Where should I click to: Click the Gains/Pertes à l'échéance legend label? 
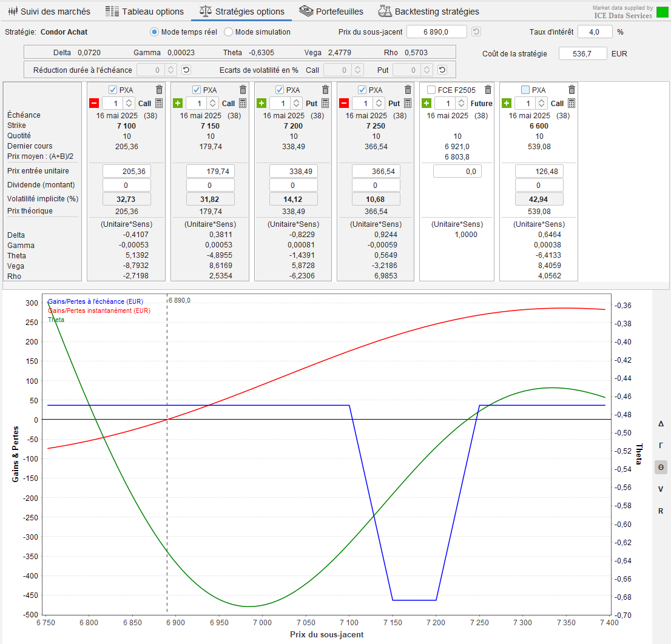[95, 301]
